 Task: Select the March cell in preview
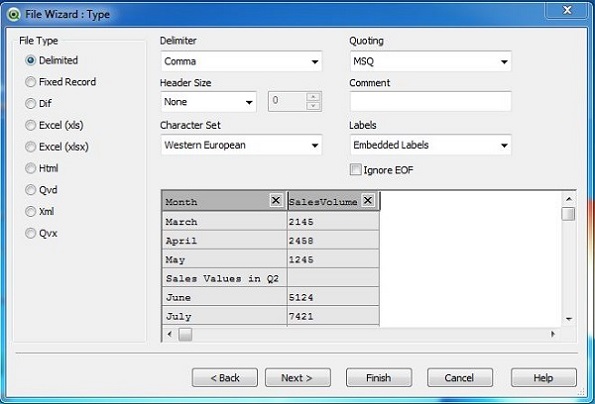(x=224, y=221)
